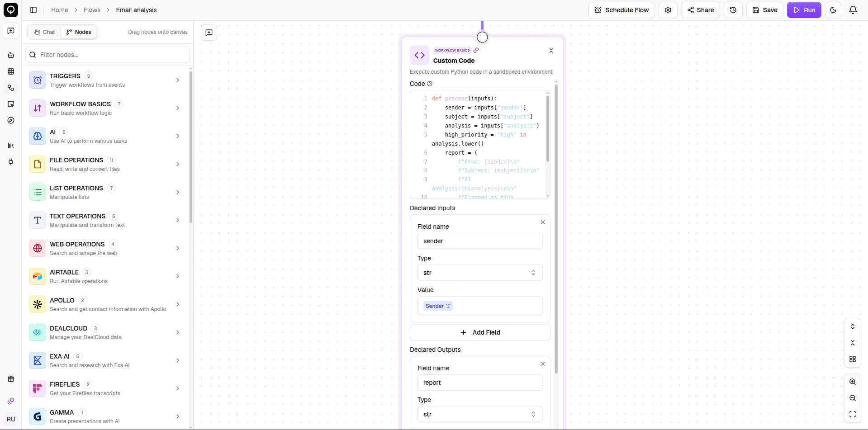Viewport: 868px width, 430px height.
Task: Toggle the sidebar panel icon
Action: click(x=33, y=10)
